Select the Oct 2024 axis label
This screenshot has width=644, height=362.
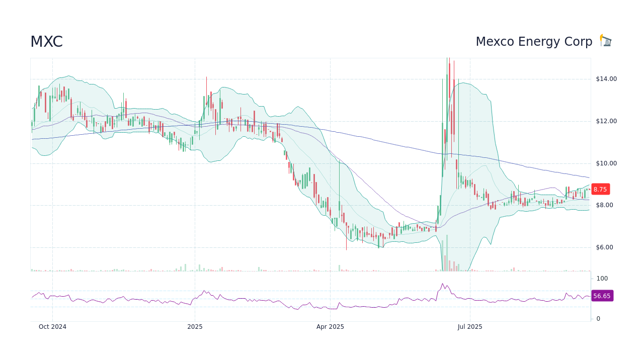click(x=52, y=326)
